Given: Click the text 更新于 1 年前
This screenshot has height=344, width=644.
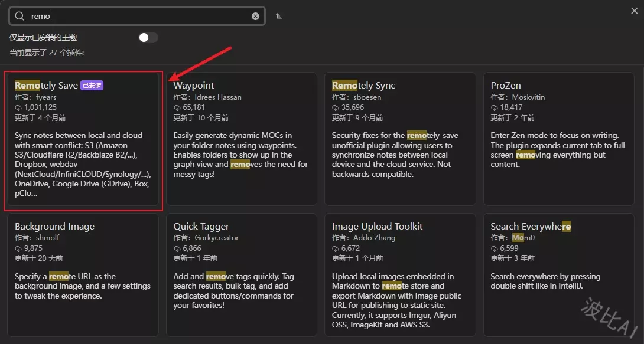Looking at the screenshot, I should click(196, 258).
